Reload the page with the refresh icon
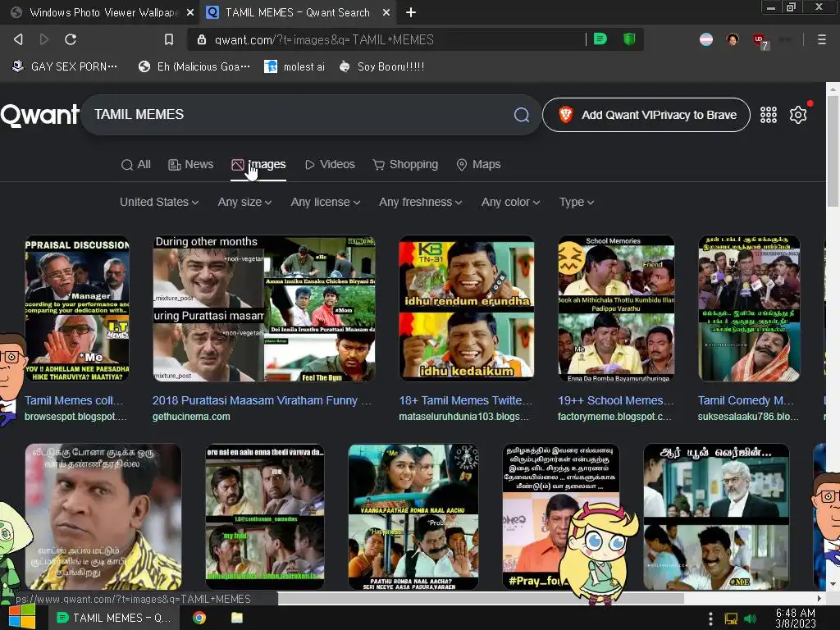Image resolution: width=840 pixels, height=630 pixels. pos(71,39)
